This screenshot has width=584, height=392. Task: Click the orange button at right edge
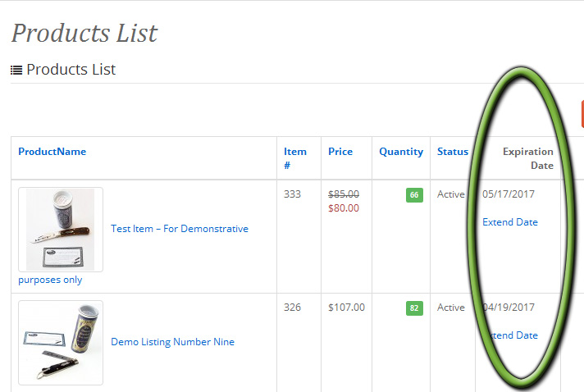coord(582,113)
